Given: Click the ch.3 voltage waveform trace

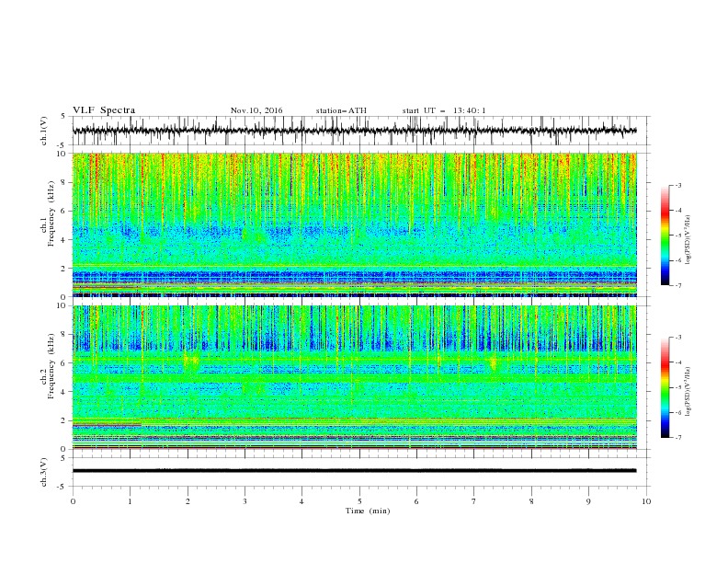Looking at the screenshot, I should click(354, 471).
